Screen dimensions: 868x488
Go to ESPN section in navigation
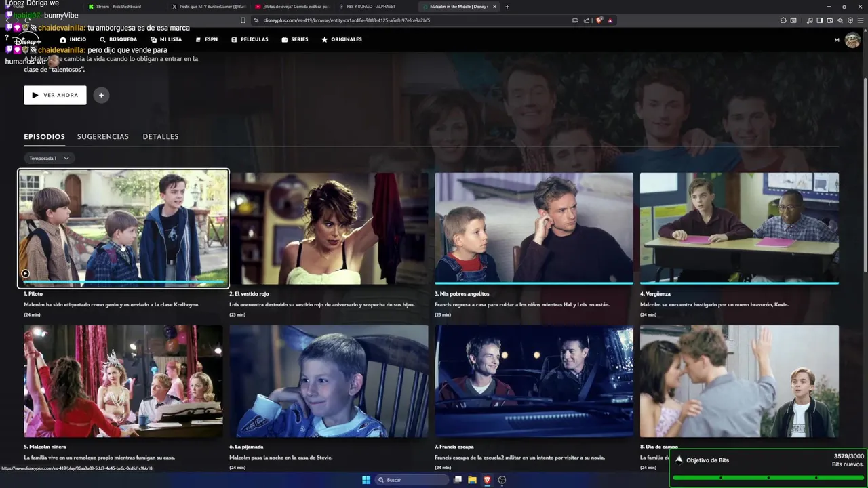tap(206, 39)
